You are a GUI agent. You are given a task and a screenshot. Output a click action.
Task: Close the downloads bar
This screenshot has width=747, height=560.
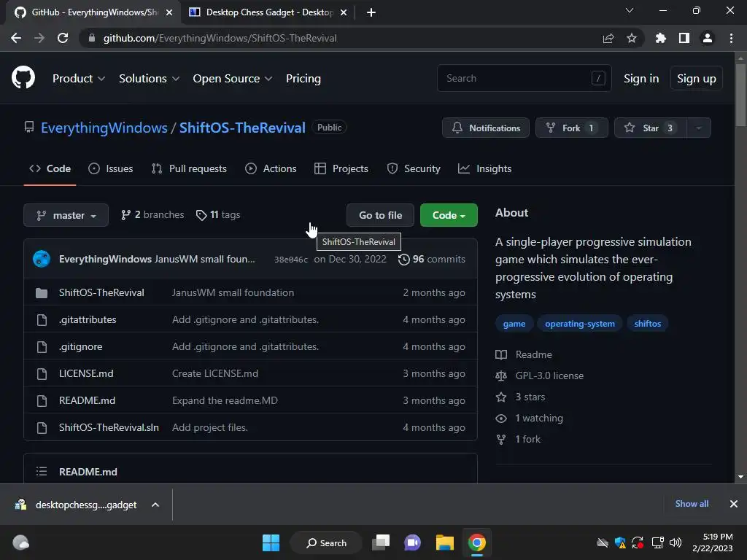click(734, 504)
